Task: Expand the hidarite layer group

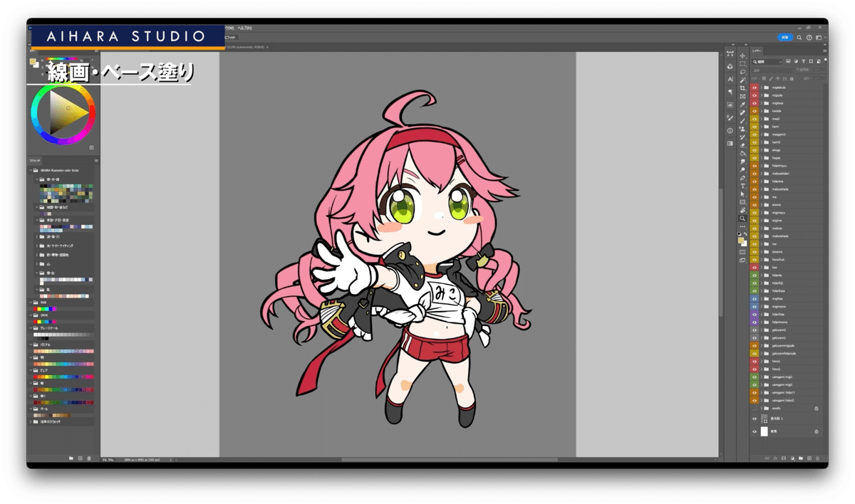Action: tap(762, 275)
